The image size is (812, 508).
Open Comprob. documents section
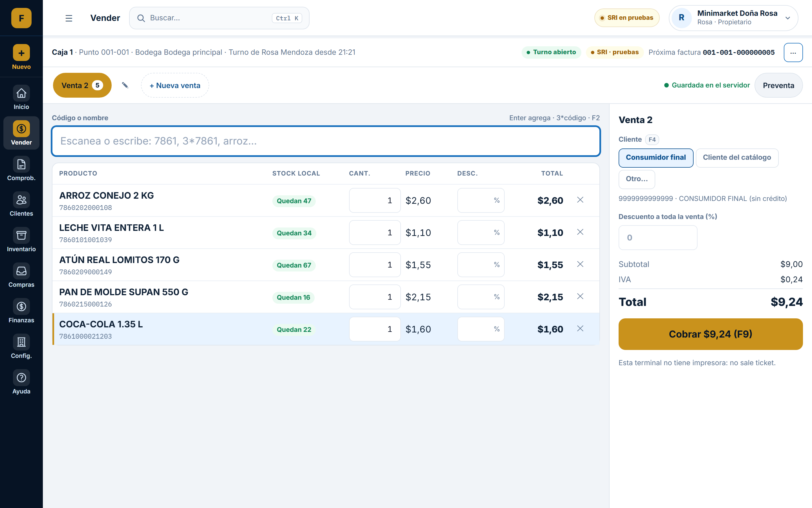pos(21,169)
